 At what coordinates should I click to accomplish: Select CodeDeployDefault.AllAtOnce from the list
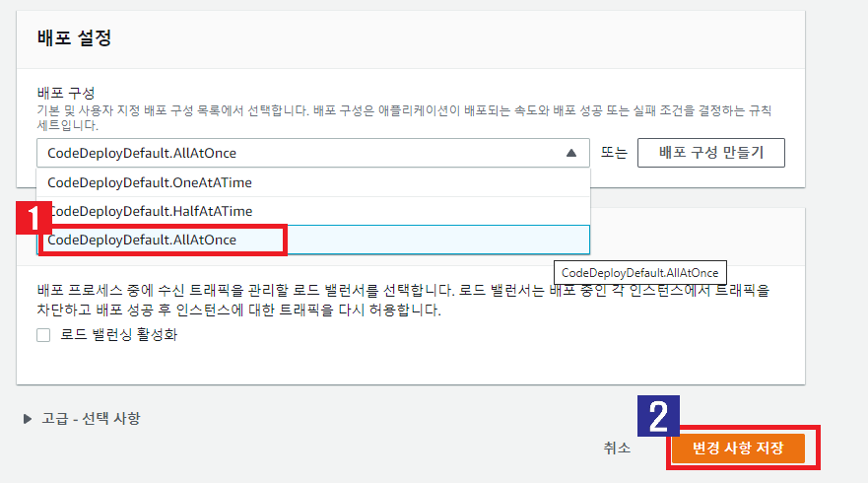(313, 240)
